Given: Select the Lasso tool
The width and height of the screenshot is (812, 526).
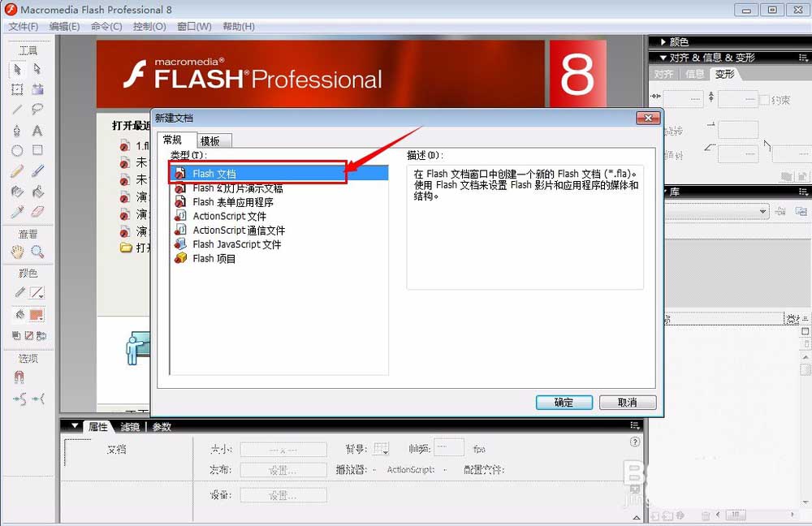Looking at the screenshot, I should [37, 110].
